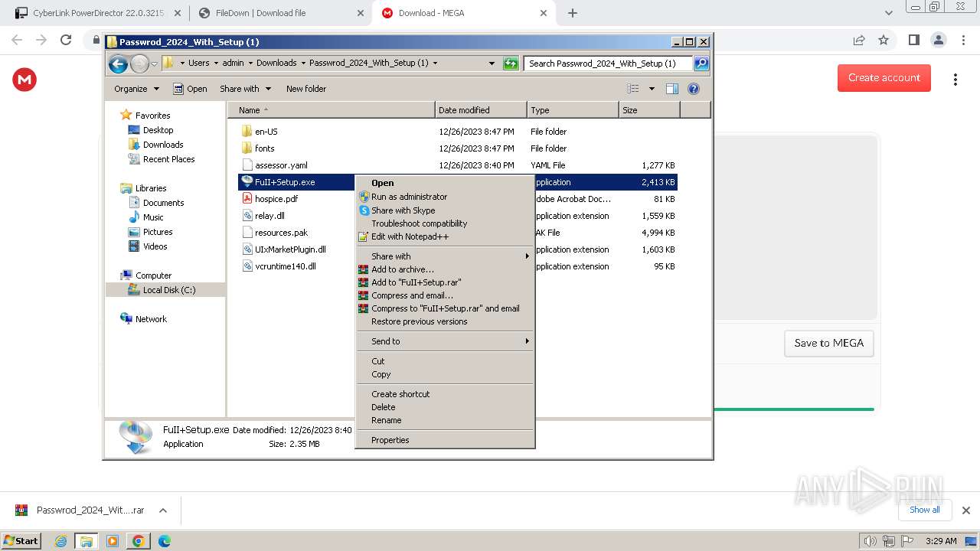Click the green refresh icon in address bar
This screenshot has width=980, height=551.
pyautogui.click(x=511, y=64)
